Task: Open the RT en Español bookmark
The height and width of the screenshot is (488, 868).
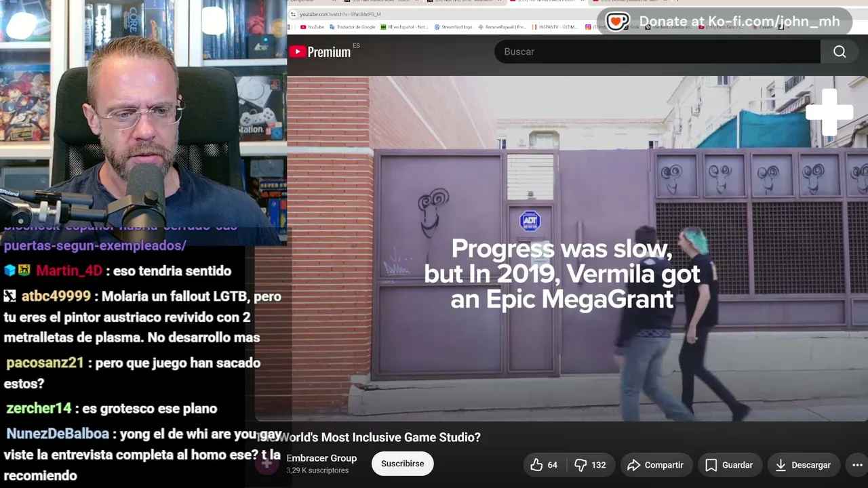Action: pyautogui.click(x=404, y=27)
